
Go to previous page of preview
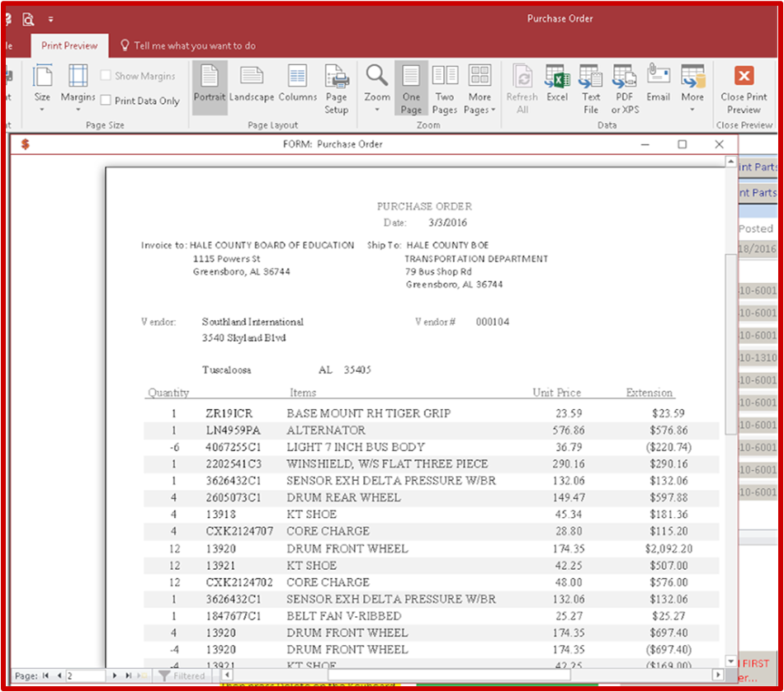[x=59, y=676]
